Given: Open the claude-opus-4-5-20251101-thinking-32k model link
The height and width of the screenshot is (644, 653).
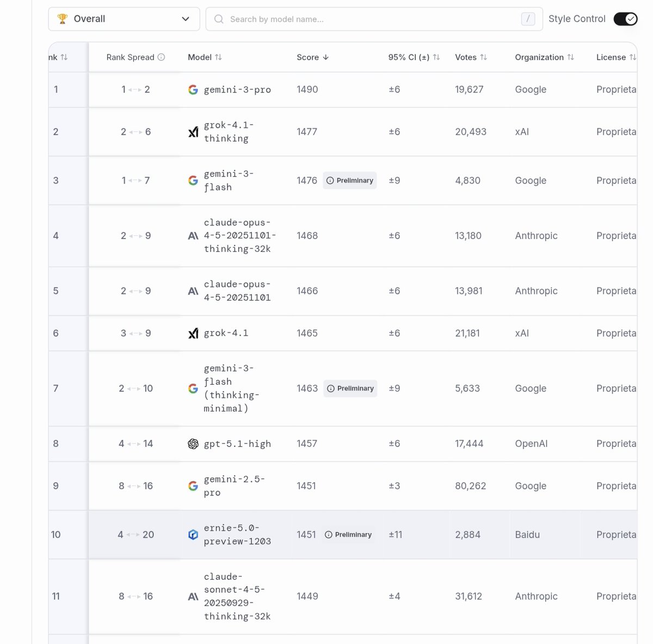Looking at the screenshot, I should 240,236.
